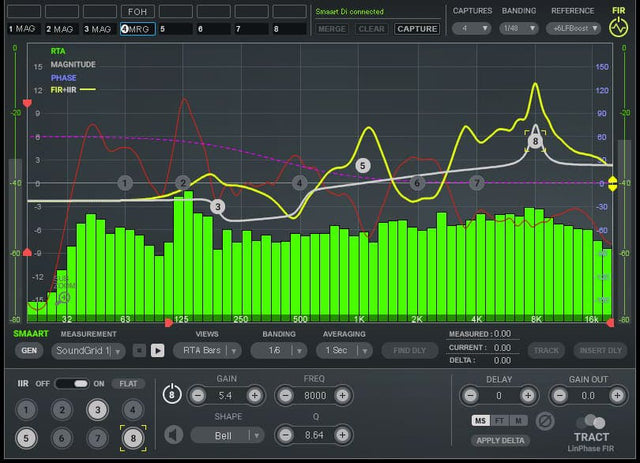Click EQ node 5 on the graph
The height and width of the screenshot is (463, 640).
pyautogui.click(x=363, y=165)
